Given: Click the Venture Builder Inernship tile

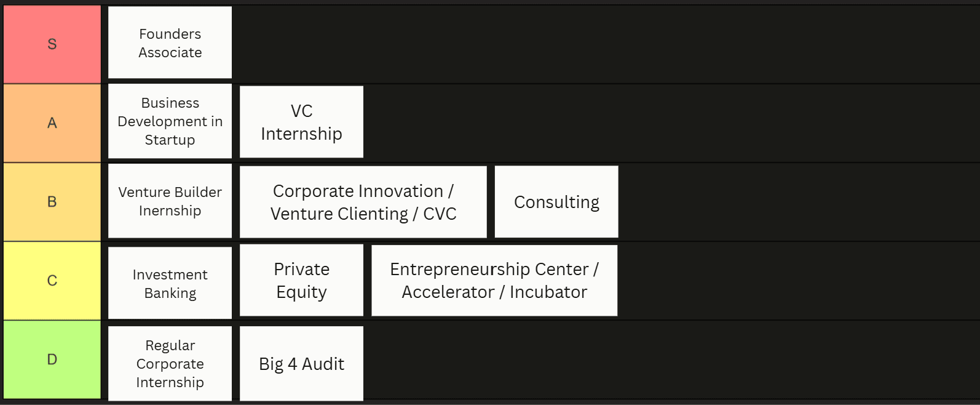Looking at the screenshot, I should [x=170, y=201].
